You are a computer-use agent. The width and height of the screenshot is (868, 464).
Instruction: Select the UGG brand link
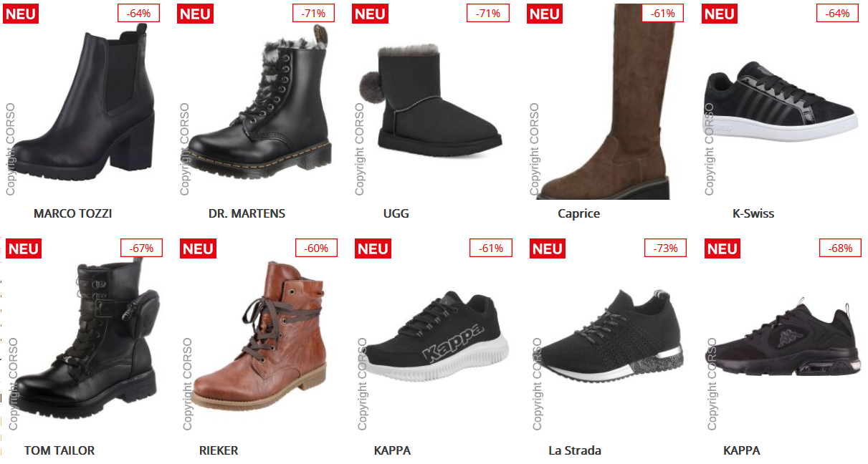click(396, 213)
